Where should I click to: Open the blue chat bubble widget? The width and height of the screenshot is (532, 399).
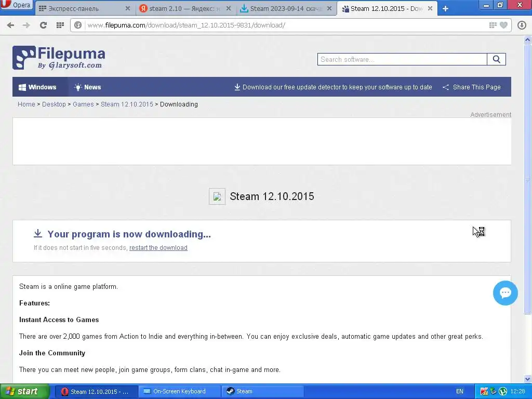coord(505,293)
